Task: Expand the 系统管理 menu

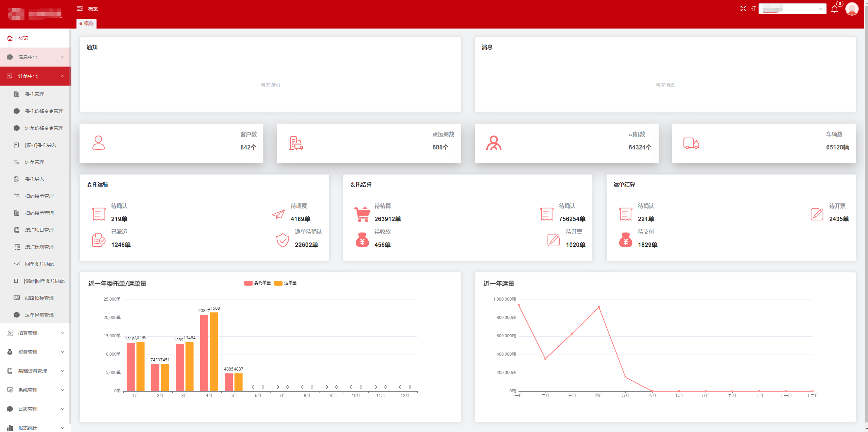Action: [35, 390]
